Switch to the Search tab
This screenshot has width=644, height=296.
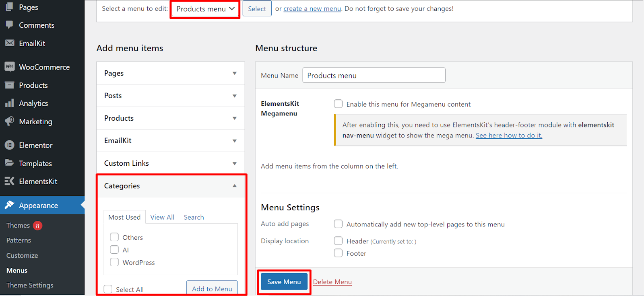click(194, 217)
